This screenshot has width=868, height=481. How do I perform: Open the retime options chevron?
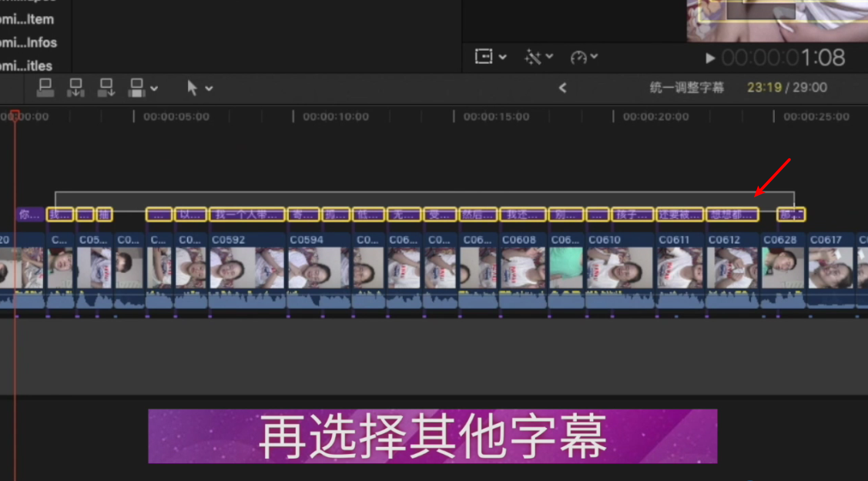coord(594,56)
